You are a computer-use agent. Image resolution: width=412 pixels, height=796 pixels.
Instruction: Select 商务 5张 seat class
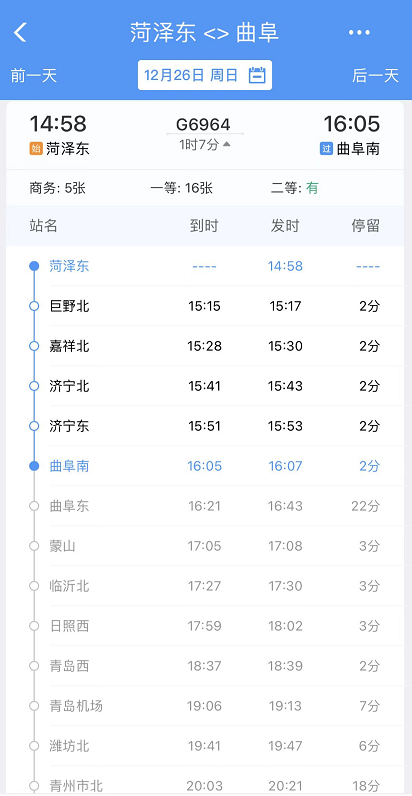coord(57,189)
